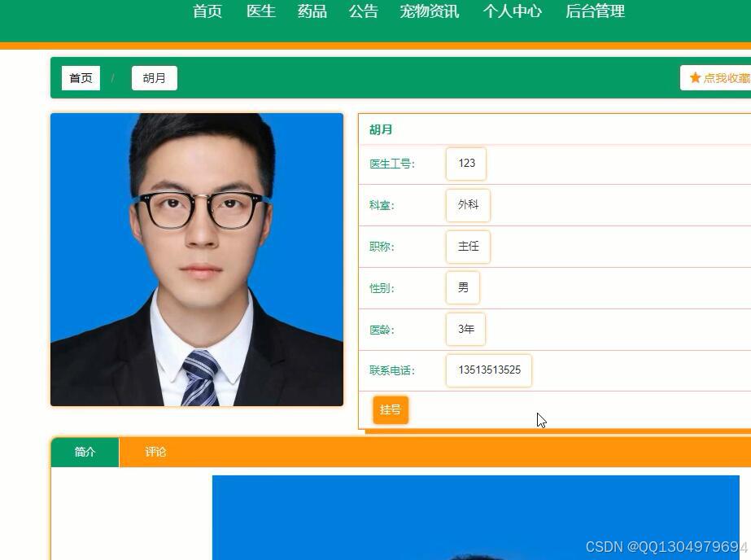Click the 胡月 breadcrumb item
This screenshot has height=560, width=751.
[x=154, y=77]
